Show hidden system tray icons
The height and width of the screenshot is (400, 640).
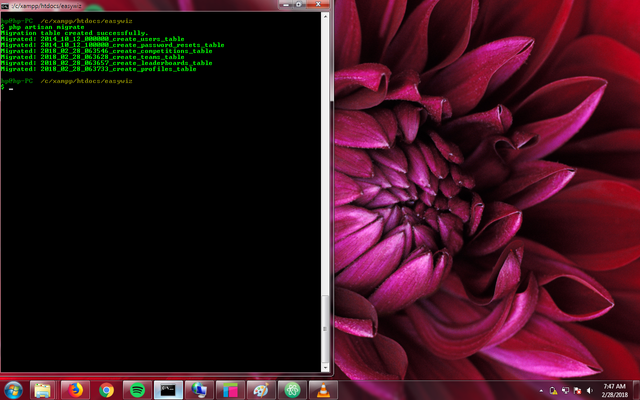point(541,391)
